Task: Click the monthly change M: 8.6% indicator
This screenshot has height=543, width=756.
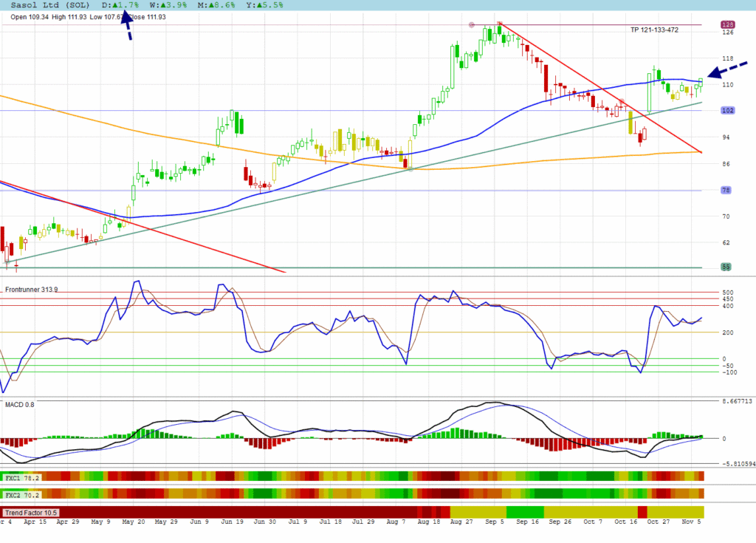Action: [x=213, y=4]
